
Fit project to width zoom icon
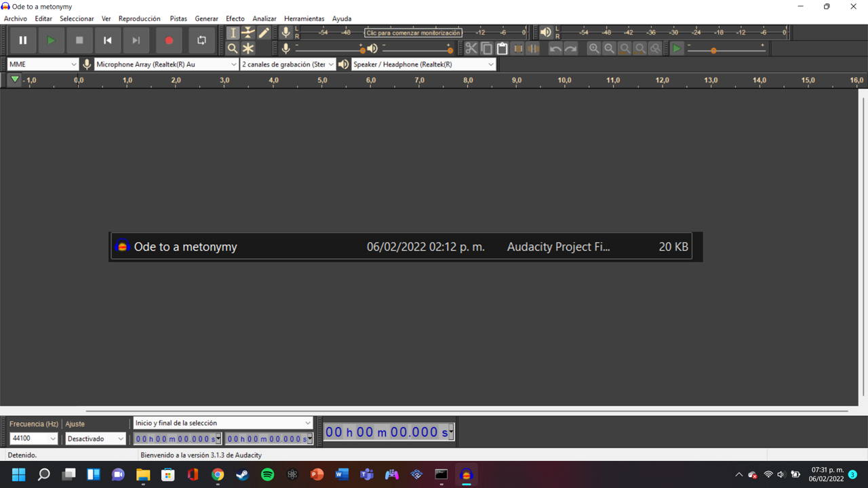(x=640, y=48)
